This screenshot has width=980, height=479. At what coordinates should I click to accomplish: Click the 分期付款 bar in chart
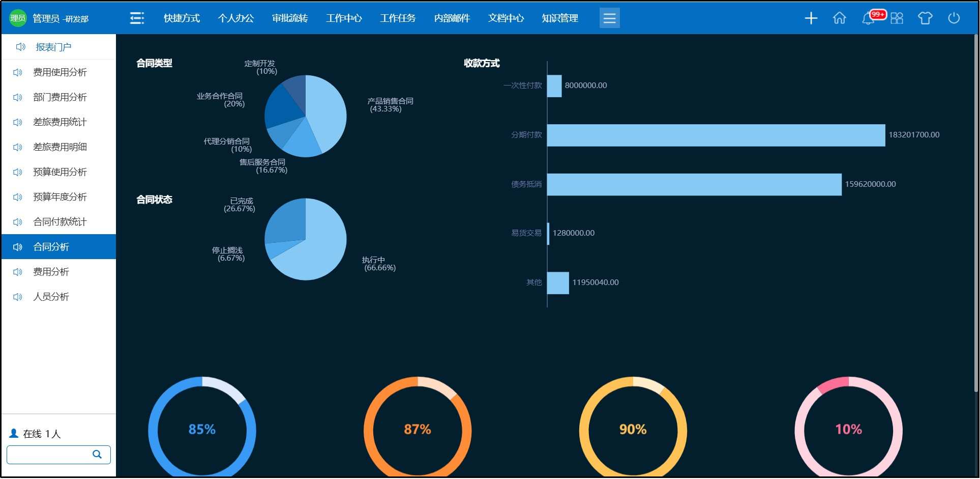[x=716, y=135]
